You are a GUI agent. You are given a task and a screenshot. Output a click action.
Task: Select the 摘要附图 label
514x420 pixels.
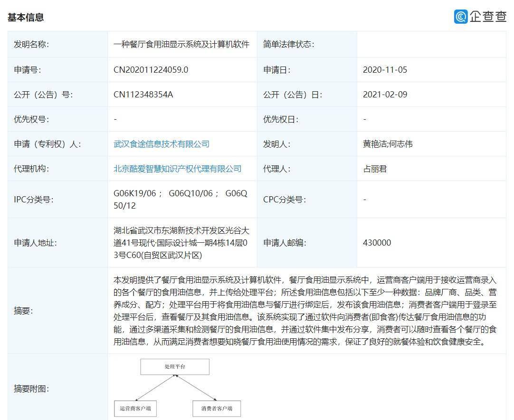31,389
